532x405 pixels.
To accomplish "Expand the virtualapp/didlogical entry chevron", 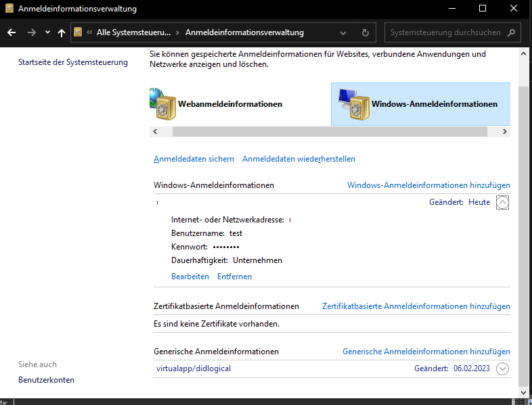I will point(502,368).
